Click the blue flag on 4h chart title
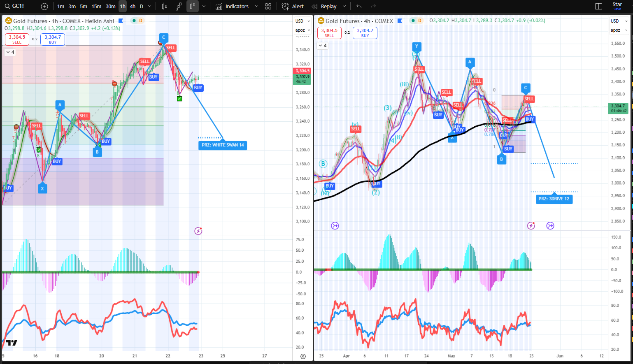The height and width of the screenshot is (364, 633). [400, 21]
